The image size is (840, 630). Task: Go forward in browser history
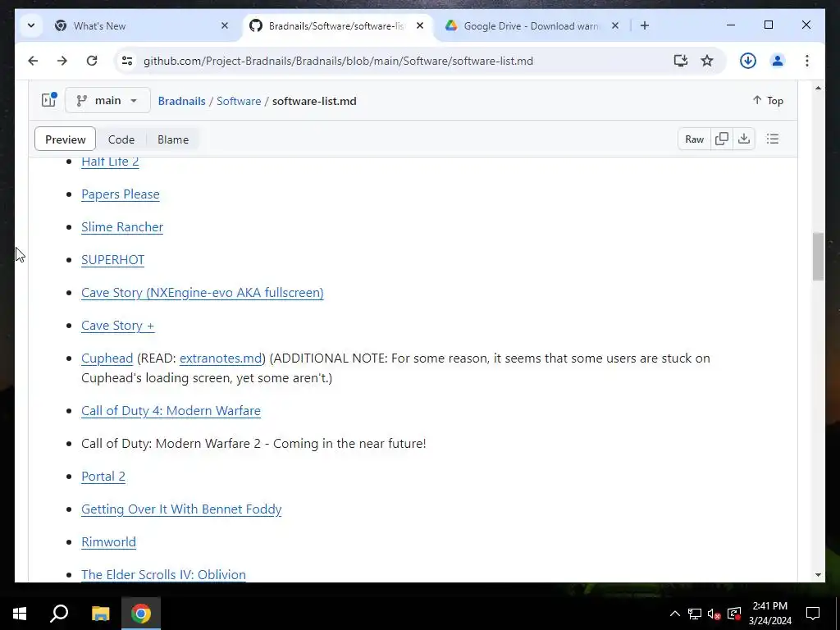coord(62,61)
